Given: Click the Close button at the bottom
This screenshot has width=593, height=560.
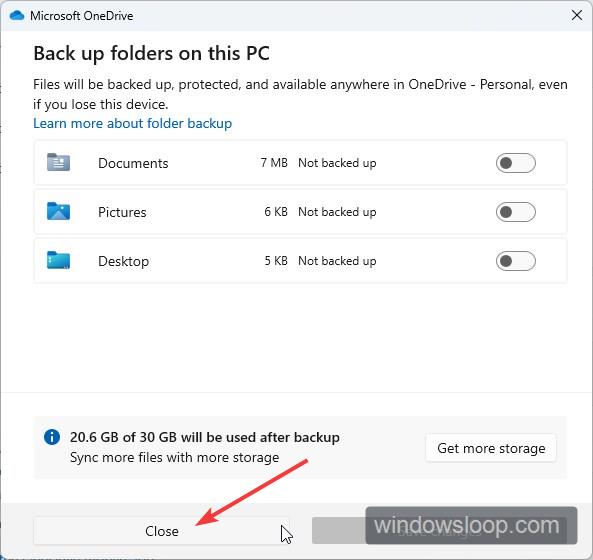Looking at the screenshot, I should pyautogui.click(x=161, y=531).
